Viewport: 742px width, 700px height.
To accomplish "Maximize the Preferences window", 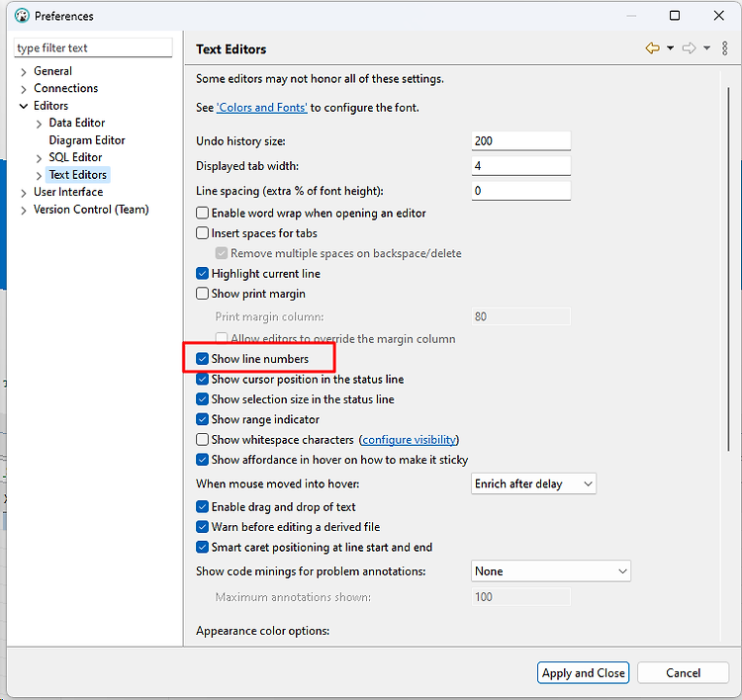I will [x=675, y=16].
